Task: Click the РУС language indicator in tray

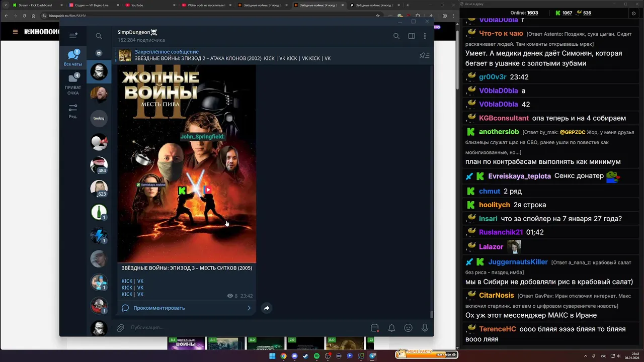Action: (x=603, y=356)
